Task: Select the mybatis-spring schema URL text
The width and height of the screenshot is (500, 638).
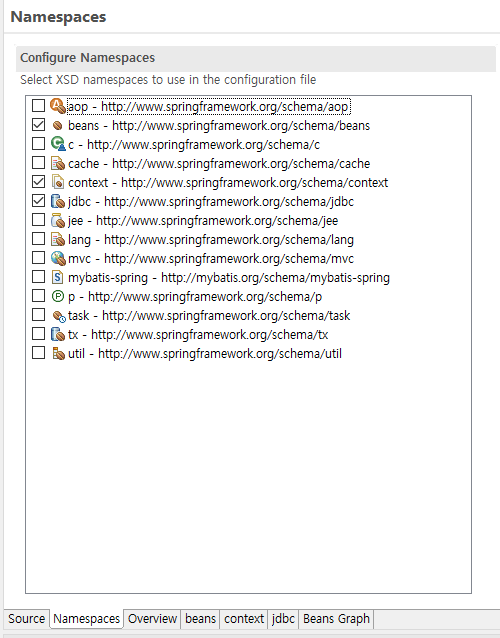Action: pyautogui.click(x=275, y=277)
